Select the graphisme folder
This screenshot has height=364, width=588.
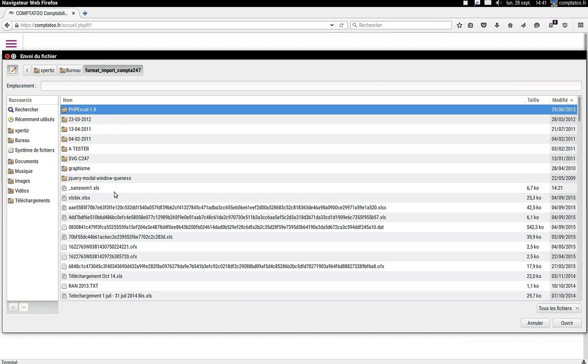[319, 168]
